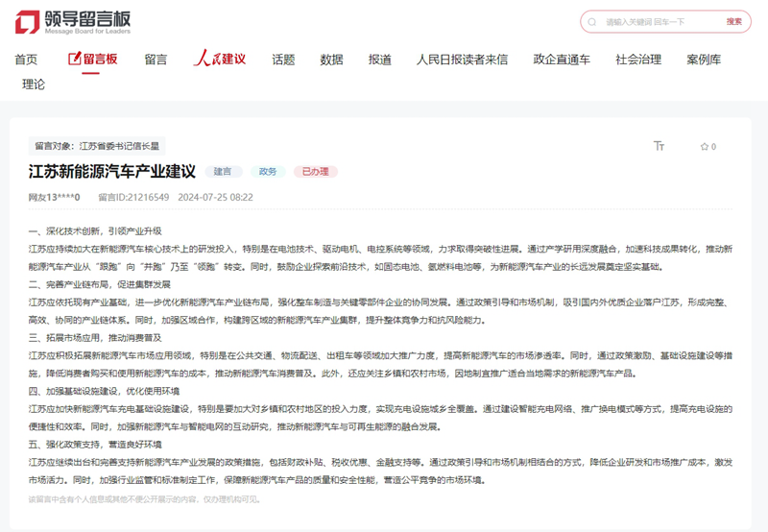Go to 首页 home page

click(26, 60)
